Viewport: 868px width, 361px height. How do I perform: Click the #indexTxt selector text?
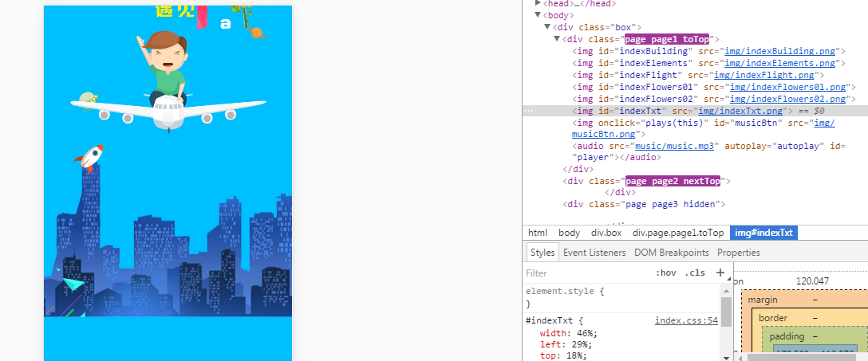550,320
